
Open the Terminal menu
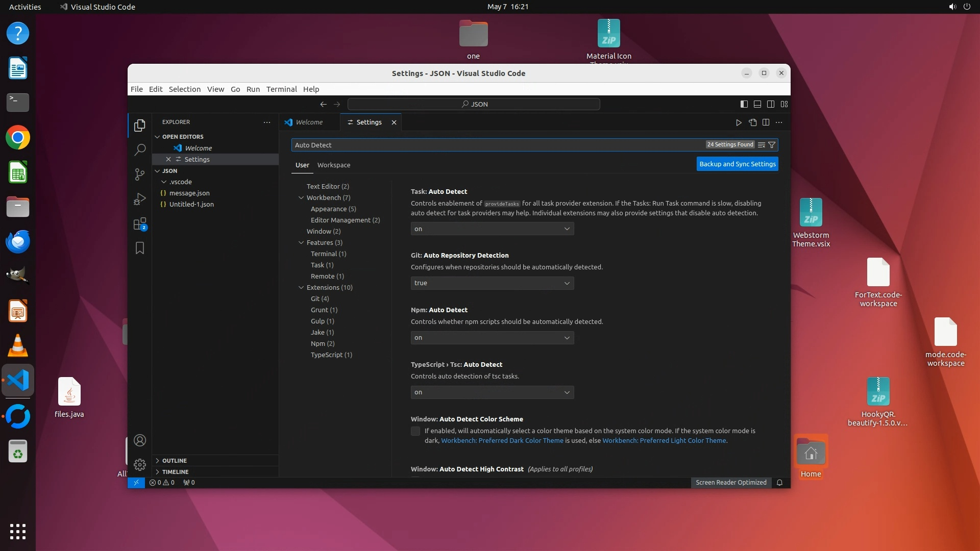[x=281, y=89]
